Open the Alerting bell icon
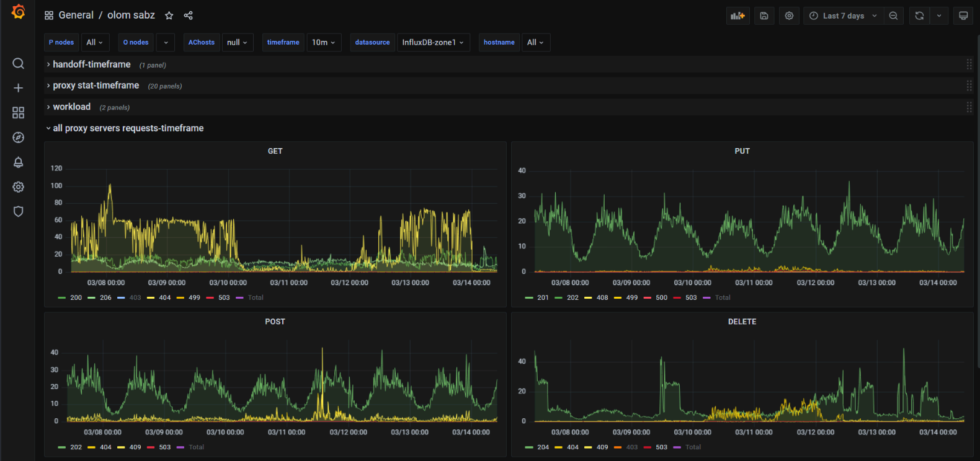Viewport: 980px width, 461px height. pos(18,162)
